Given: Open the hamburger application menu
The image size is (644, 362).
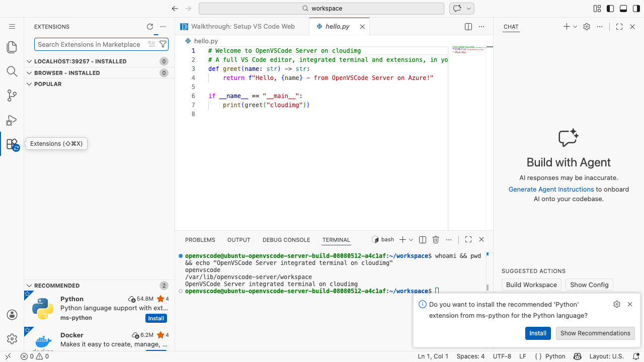Looking at the screenshot, I should 12,27.
